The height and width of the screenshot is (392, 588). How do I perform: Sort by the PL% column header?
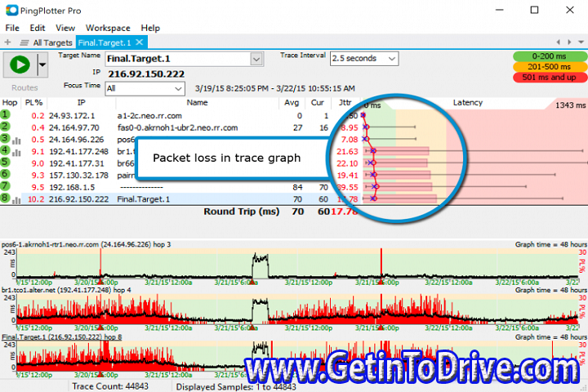33,103
